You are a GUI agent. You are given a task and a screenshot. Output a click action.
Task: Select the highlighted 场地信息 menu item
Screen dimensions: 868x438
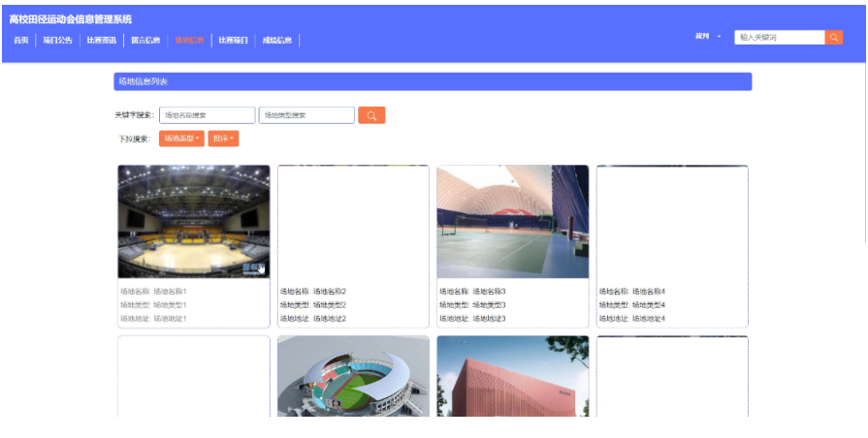click(189, 41)
